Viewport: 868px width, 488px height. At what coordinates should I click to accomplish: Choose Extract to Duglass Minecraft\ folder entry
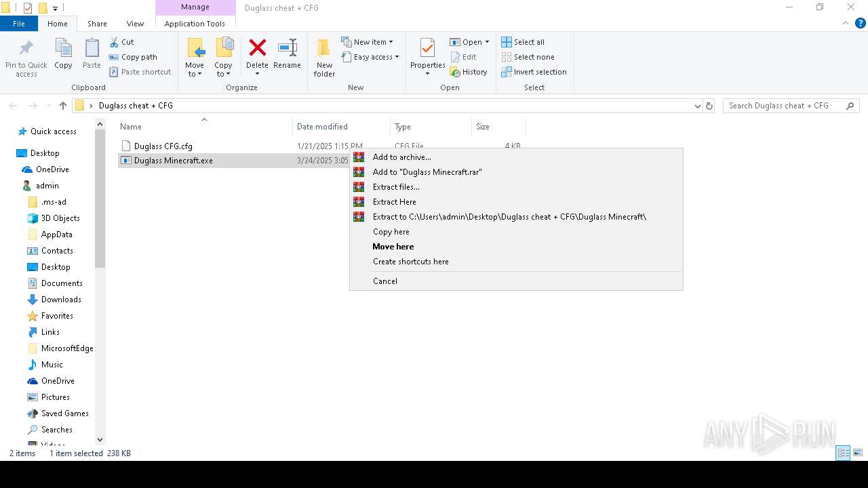pos(516,217)
